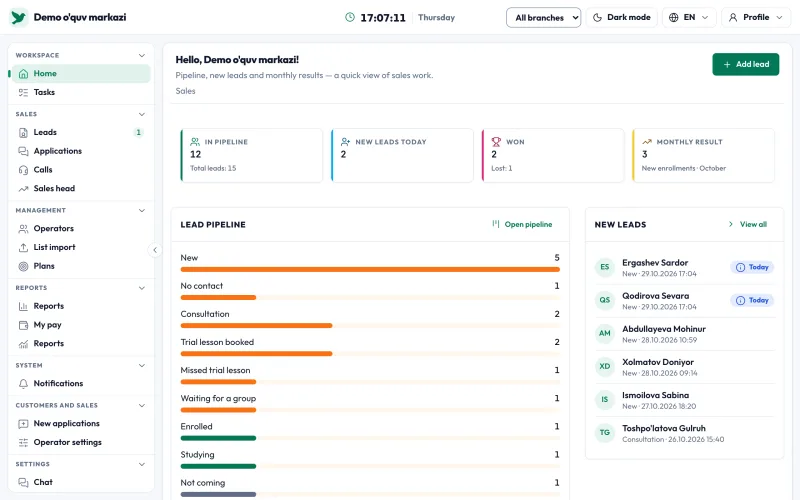Click the Plans target icon
Image resolution: width=800 pixels, height=500 pixels.
tap(23, 266)
